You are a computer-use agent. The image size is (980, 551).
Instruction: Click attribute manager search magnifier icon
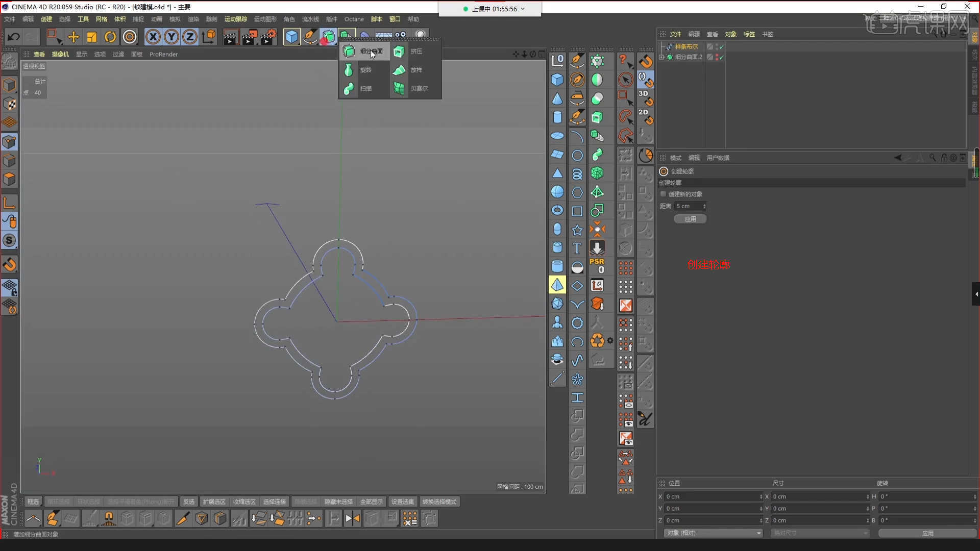point(933,158)
